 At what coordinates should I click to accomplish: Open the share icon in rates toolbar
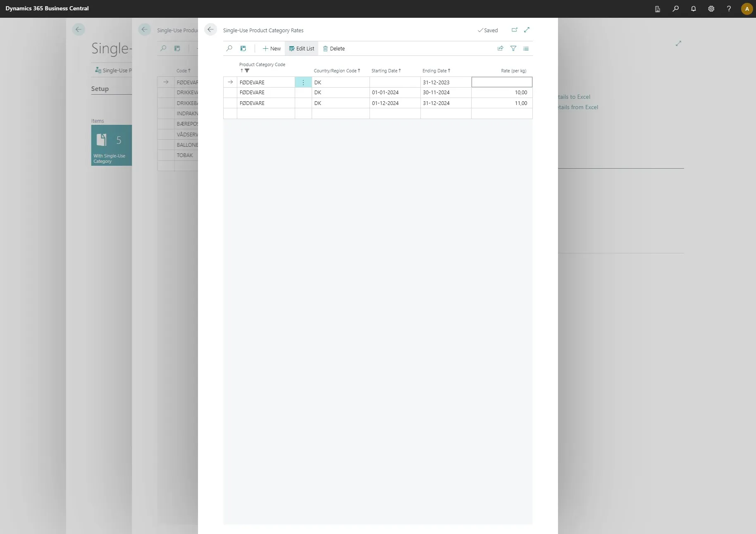500,48
